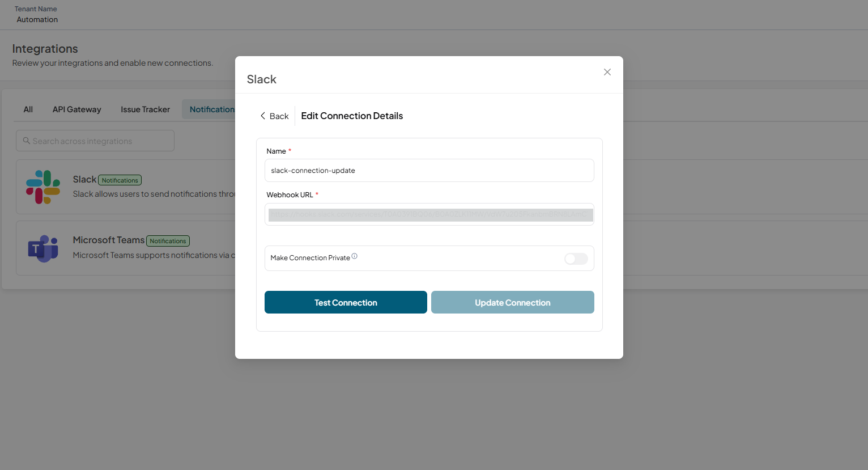868x470 pixels.
Task: Toggle Make Connection Private switch
Action: pos(576,259)
